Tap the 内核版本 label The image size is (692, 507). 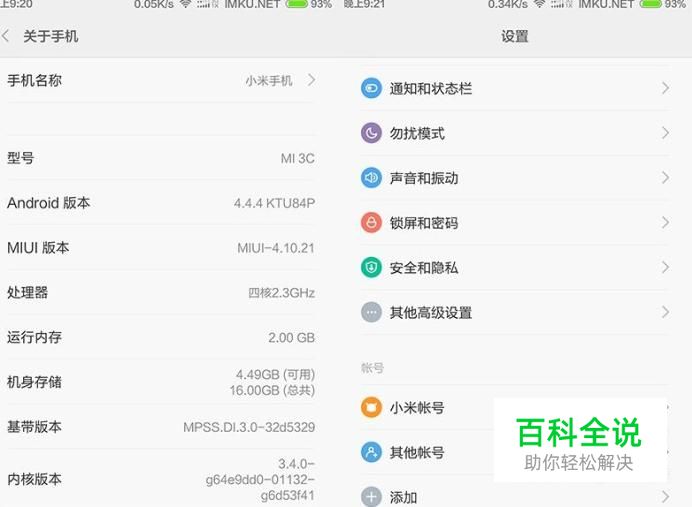pyautogui.click(x=34, y=479)
